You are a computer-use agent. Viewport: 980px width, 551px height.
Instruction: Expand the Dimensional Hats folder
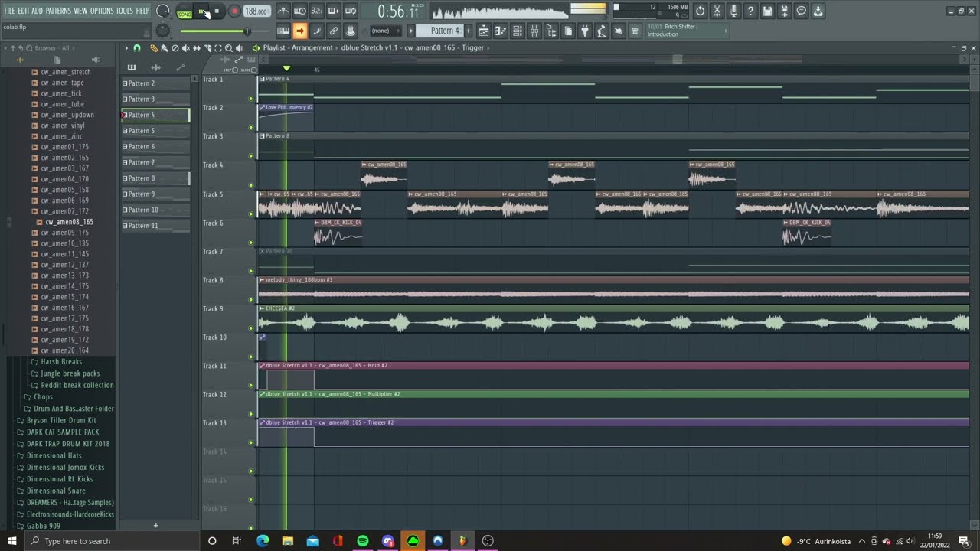[x=54, y=455]
